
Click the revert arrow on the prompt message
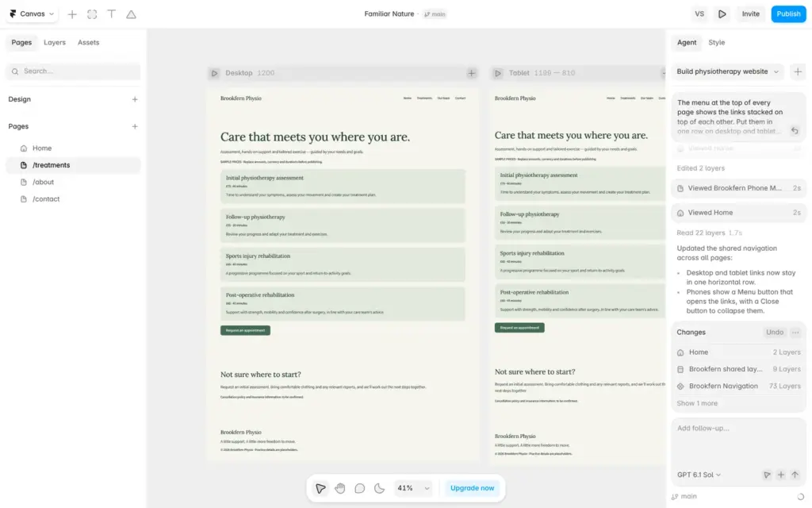click(795, 131)
